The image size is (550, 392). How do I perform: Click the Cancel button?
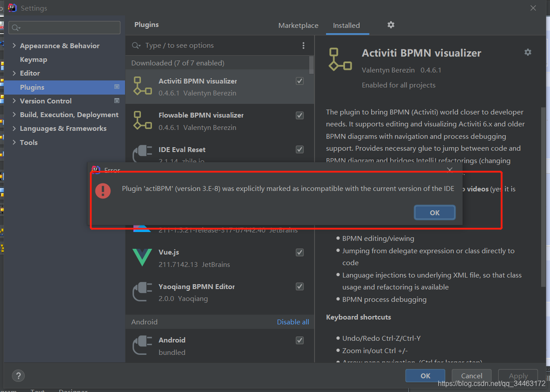coord(471,376)
